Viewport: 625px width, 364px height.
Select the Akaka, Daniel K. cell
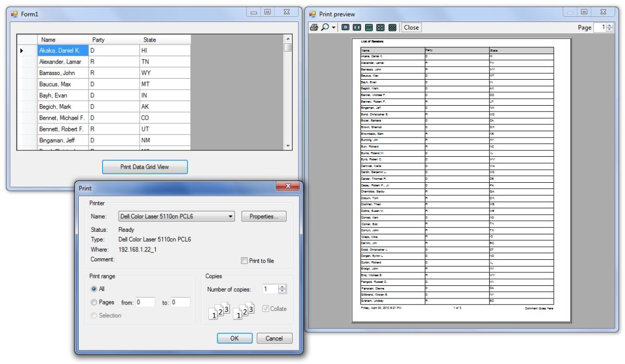pos(63,51)
